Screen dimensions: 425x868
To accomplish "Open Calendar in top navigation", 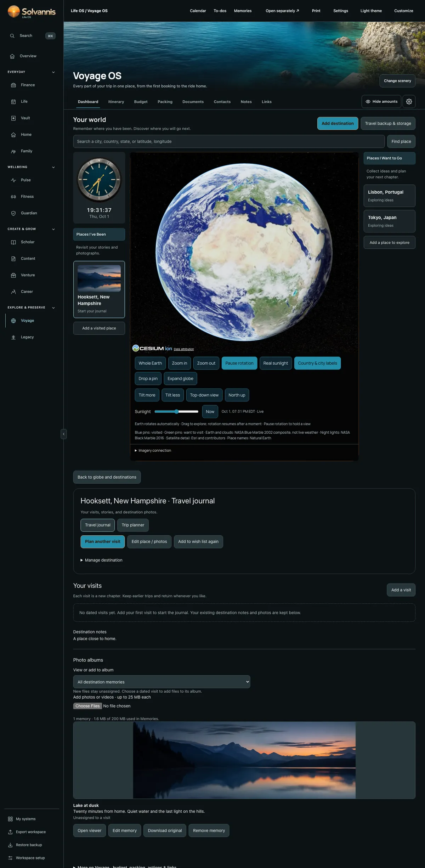I will point(198,11).
